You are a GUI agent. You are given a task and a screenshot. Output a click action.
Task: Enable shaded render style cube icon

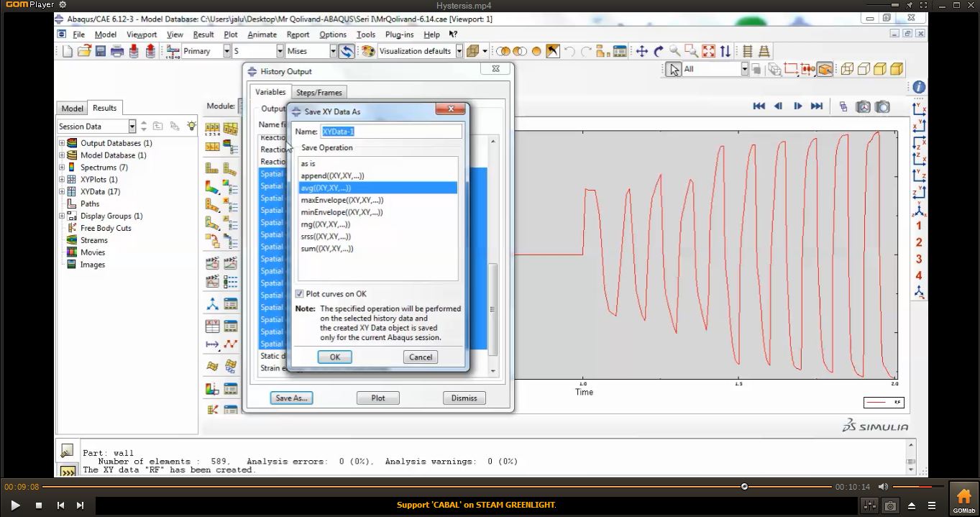(897, 69)
